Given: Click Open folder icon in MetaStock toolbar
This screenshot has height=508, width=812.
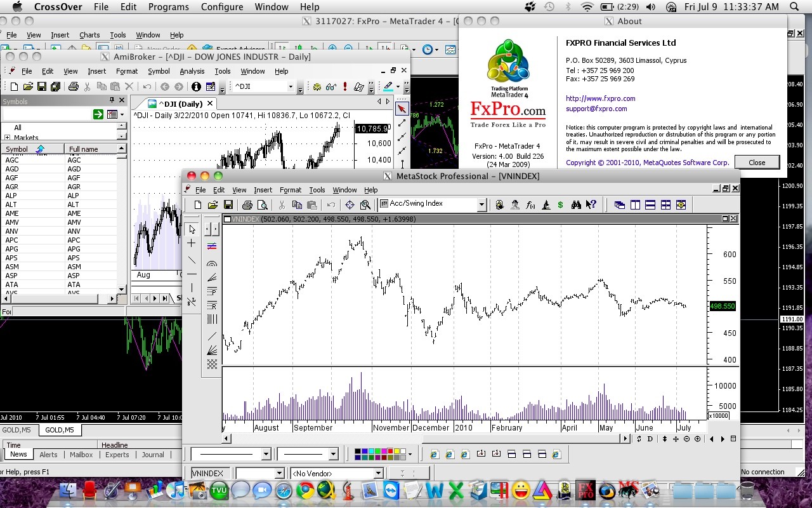Looking at the screenshot, I should pyautogui.click(x=213, y=204).
